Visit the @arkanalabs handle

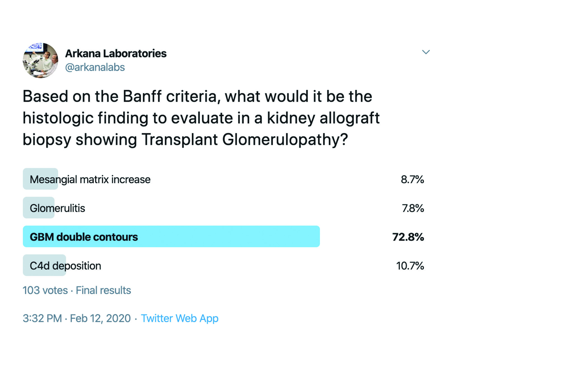point(95,67)
